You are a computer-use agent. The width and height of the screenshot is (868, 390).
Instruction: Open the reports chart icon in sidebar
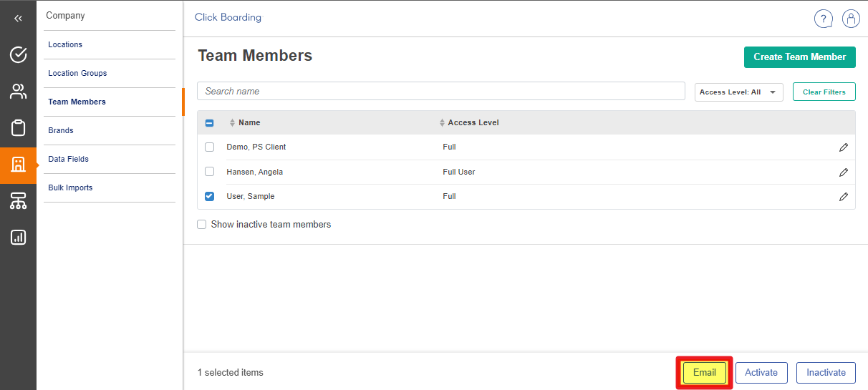click(x=18, y=237)
